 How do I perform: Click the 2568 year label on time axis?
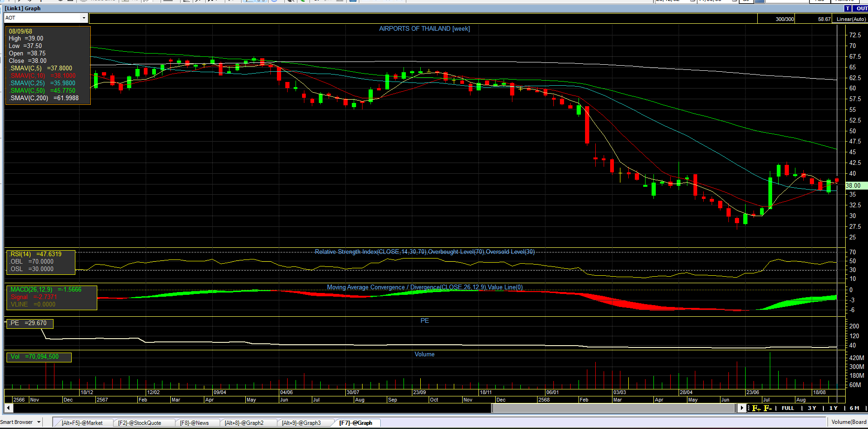(544, 400)
